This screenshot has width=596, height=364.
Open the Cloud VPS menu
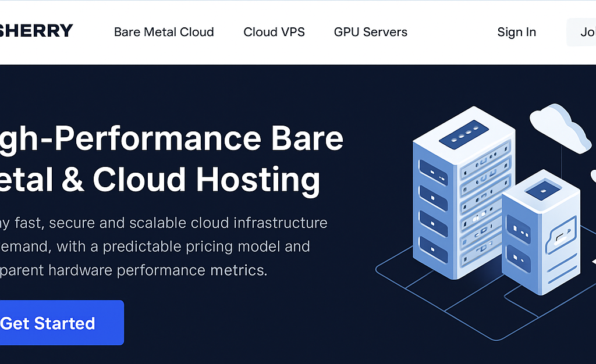[274, 32]
